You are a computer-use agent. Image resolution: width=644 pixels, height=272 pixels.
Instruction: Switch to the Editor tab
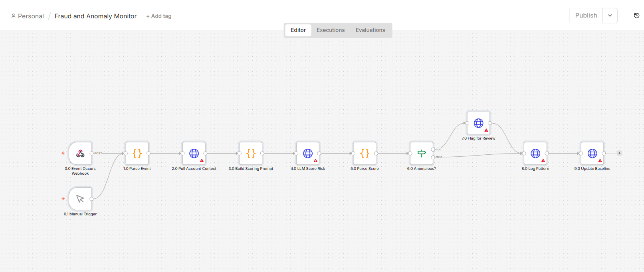(x=298, y=30)
